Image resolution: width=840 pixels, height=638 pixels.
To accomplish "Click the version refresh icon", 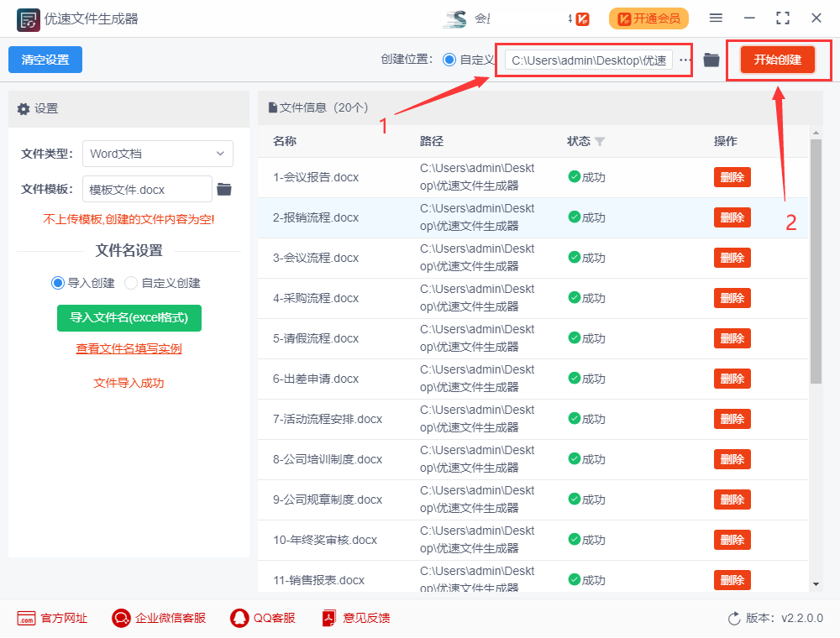I will 734,619.
